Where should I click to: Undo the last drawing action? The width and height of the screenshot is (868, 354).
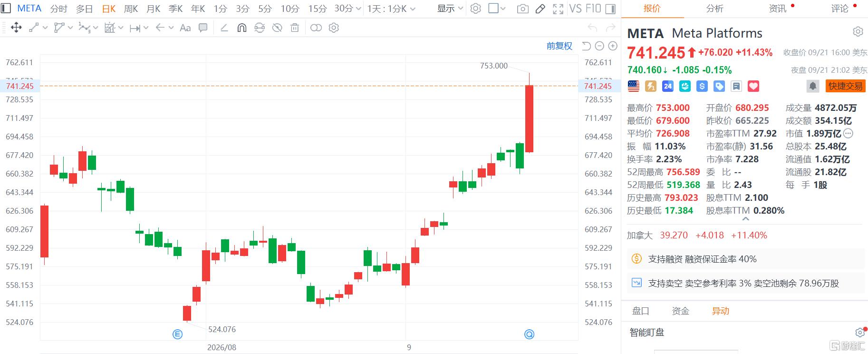tap(592, 28)
